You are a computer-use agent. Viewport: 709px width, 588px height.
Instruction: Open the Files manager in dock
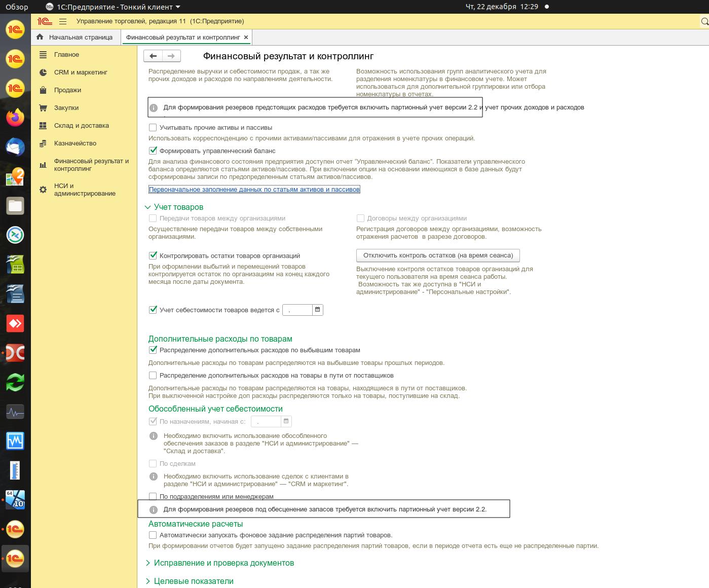point(15,206)
